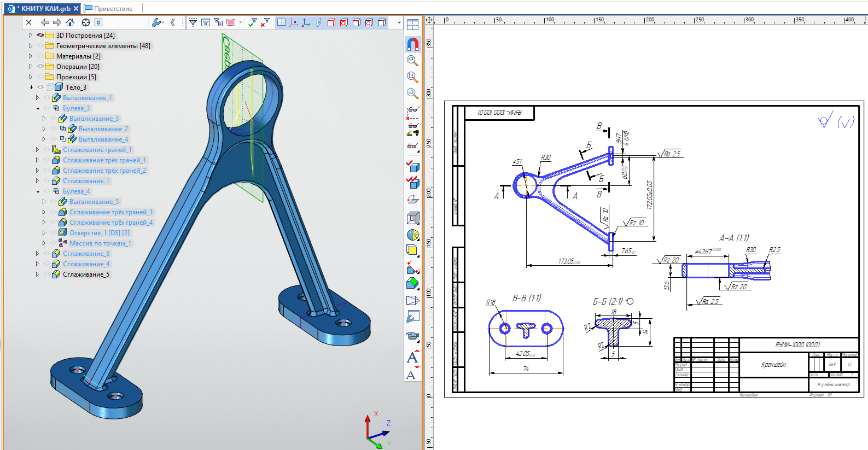This screenshot has height=450, width=868.
Task: Click the funnel selection filter icon
Action: pyautogui.click(x=193, y=22)
